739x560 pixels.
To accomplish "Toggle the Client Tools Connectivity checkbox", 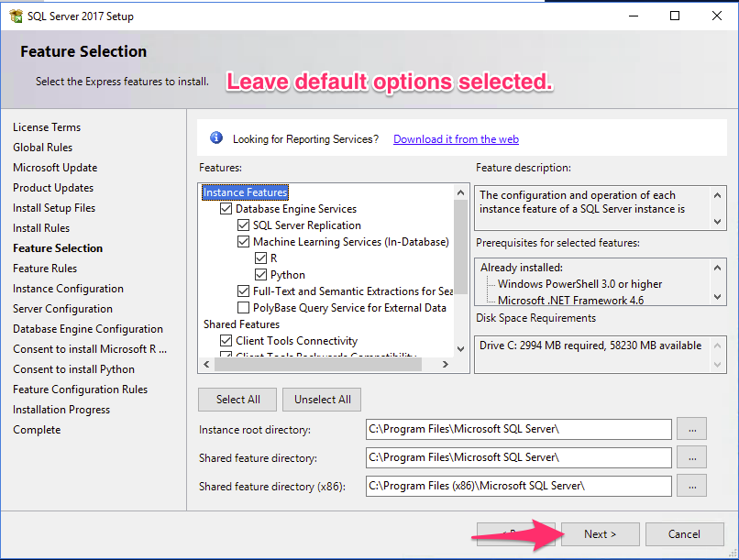I will (226, 341).
